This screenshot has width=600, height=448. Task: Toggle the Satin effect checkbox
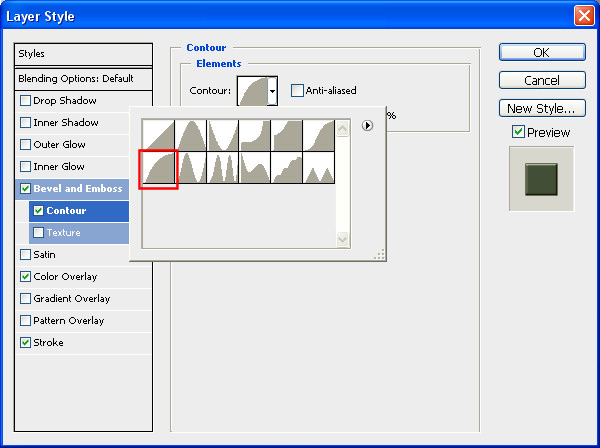(25, 254)
